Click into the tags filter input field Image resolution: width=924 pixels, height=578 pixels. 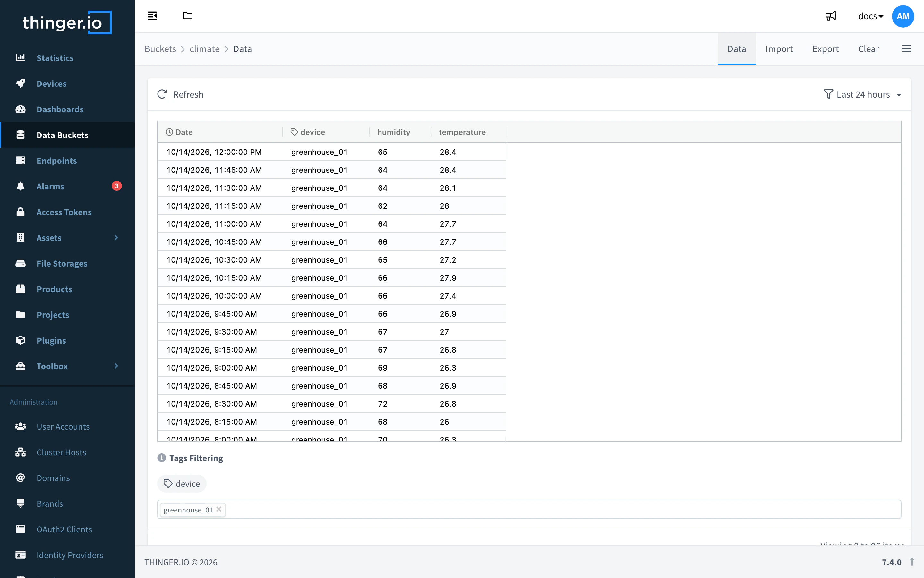(529, 509)
